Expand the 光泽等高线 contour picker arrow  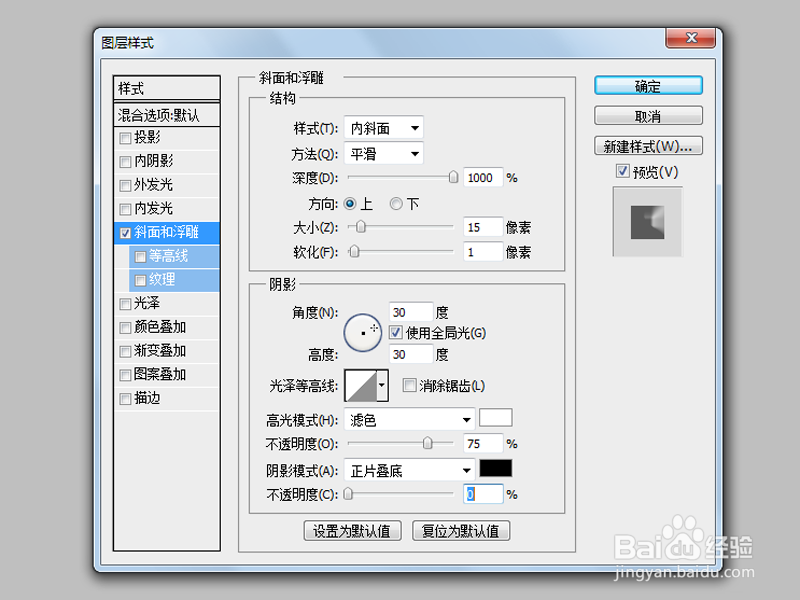tap(382, 385)
